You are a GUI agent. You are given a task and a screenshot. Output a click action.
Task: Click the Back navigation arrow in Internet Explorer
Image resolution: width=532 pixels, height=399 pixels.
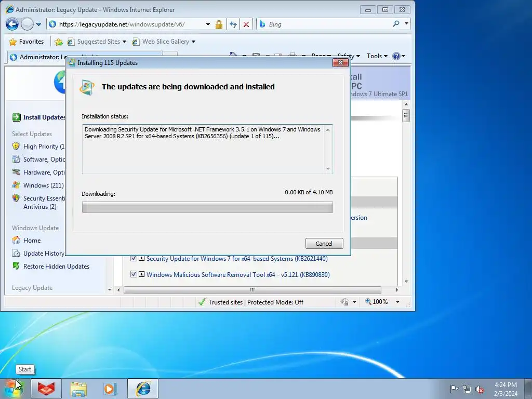click(x=12, y=24)
